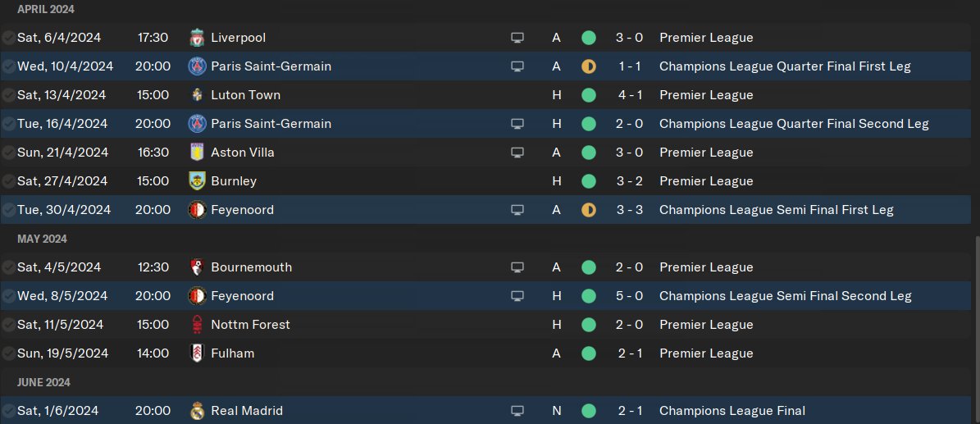Click the yellow draw indicator for 1 - 1 PSG match

[x=589, y=66]
